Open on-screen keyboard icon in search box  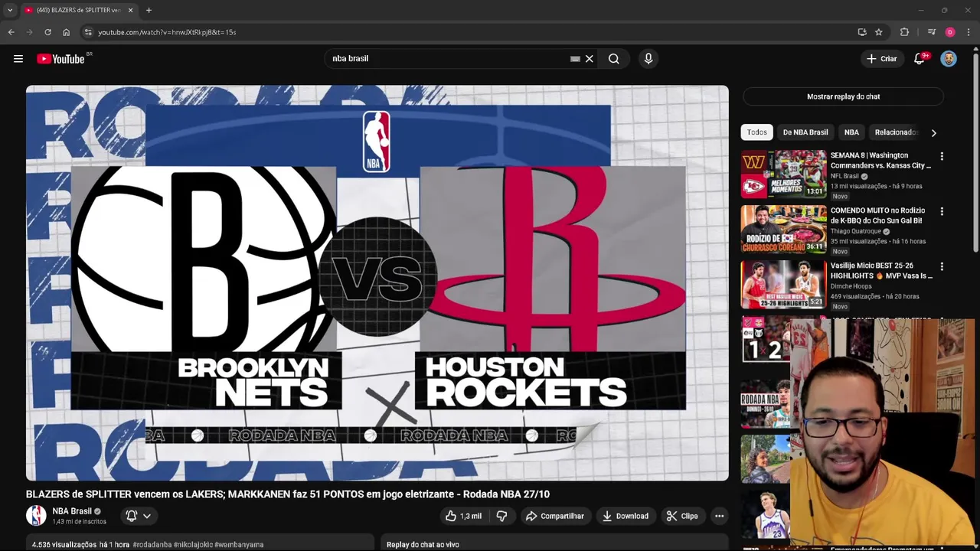click(x=575, y=59)
